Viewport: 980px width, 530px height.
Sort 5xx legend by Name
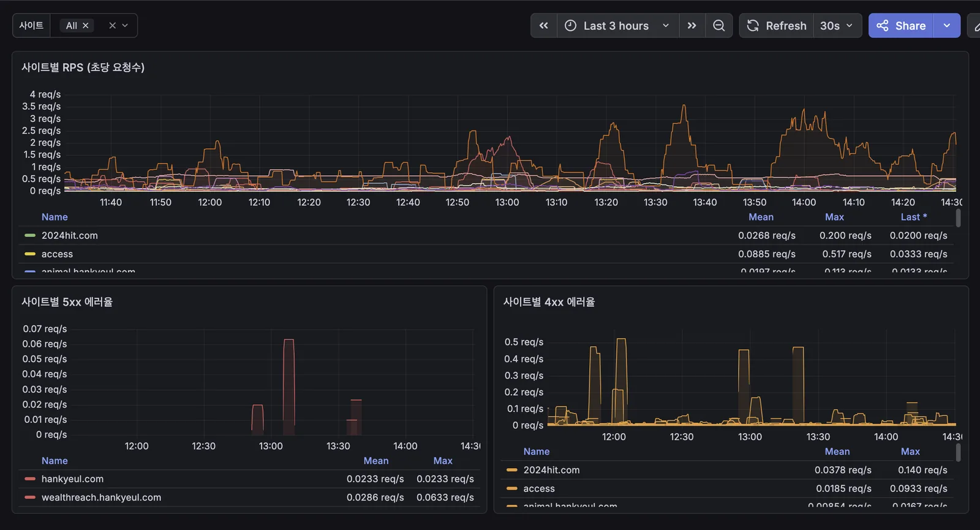tap(55, 461)
